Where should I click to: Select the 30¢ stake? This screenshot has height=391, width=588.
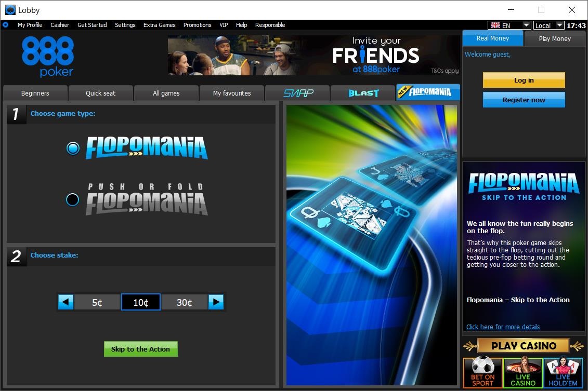185,302
